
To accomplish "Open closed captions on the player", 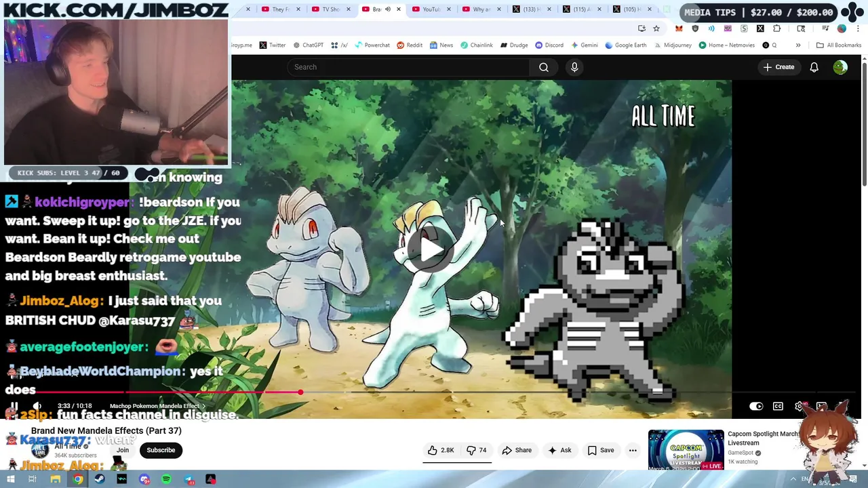I will click(778, 406).
